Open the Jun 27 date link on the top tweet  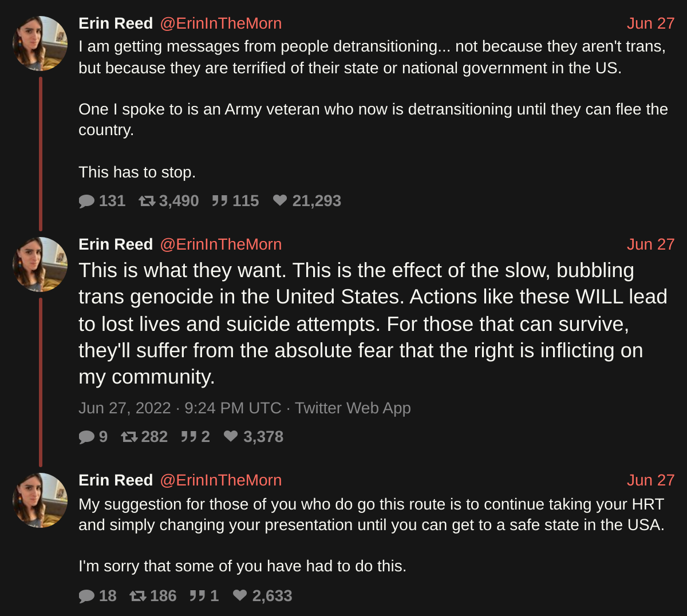[x=650, y=23]
